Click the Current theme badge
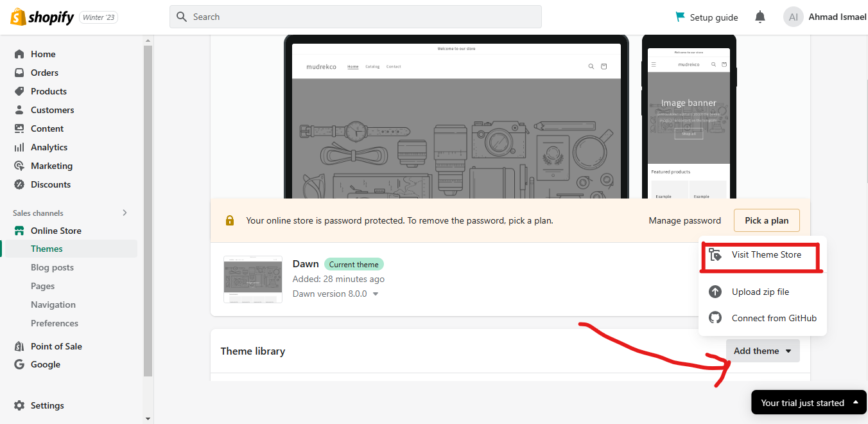868x424 pixels. tap(354, 264)
